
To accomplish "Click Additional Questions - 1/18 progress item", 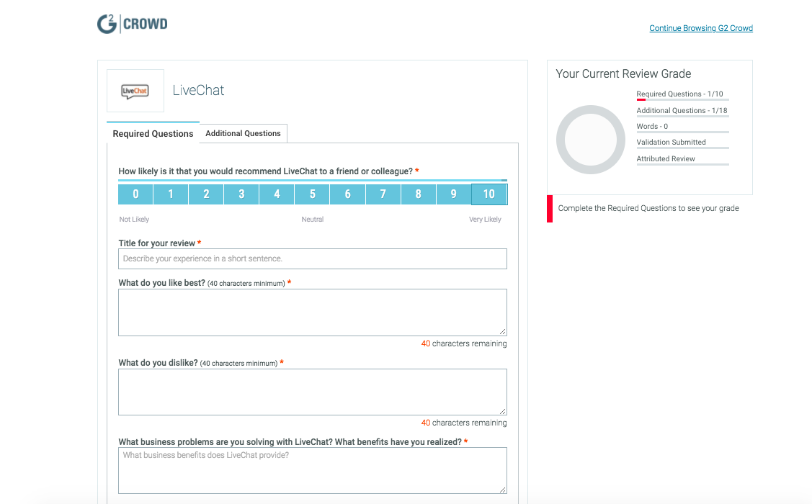I will [682, 112].
